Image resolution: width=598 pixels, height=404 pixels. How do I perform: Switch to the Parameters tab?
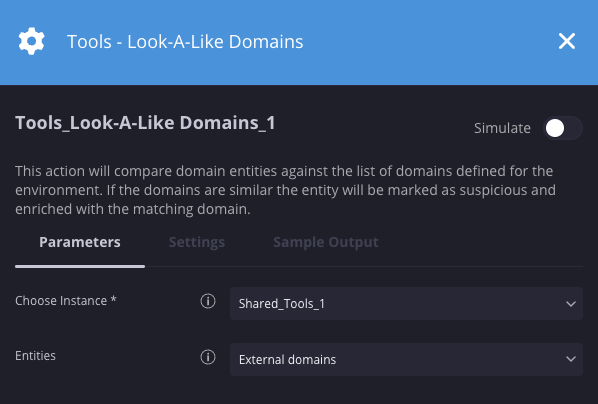(x=80, y=242)
